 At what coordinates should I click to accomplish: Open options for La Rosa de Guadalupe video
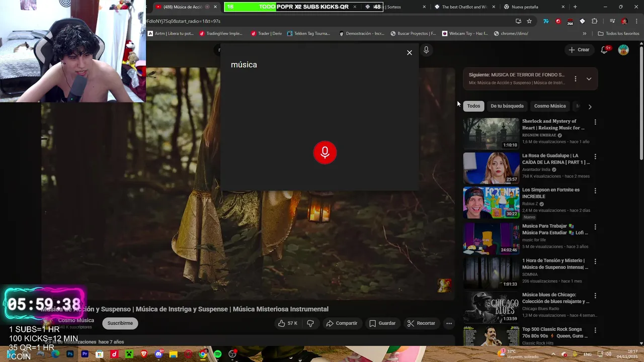595,156
